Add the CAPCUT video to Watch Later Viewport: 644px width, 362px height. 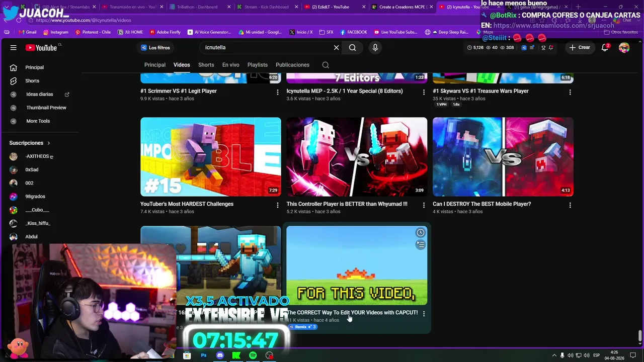pos(420,233)
